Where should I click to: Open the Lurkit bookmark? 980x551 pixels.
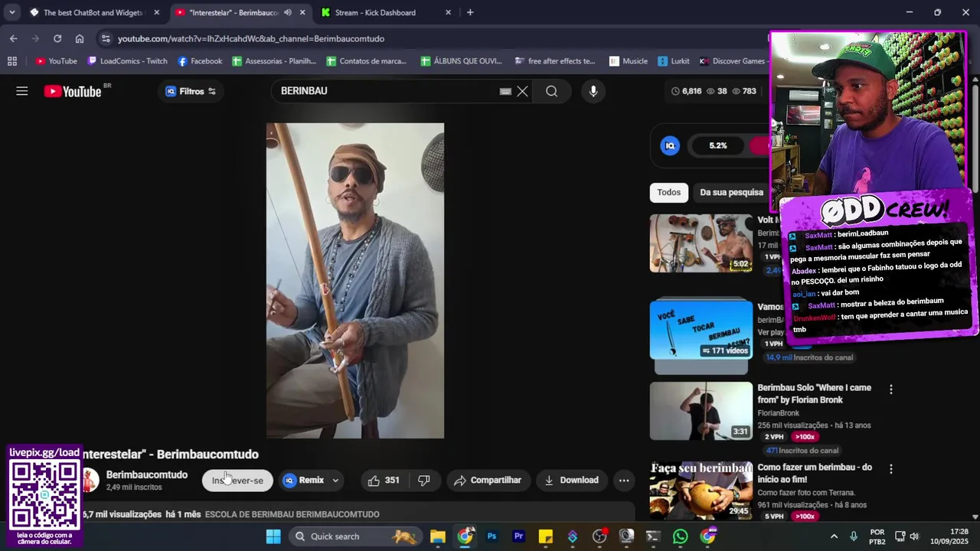tap(673, 61)
